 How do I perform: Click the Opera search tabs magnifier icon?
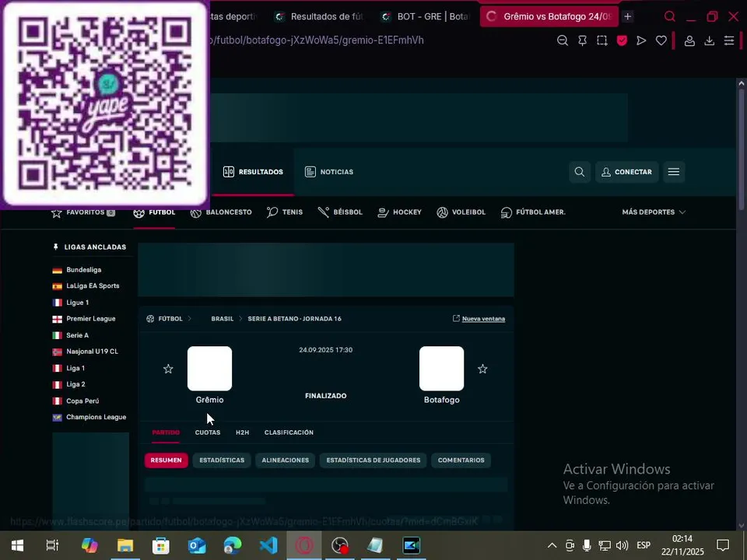coord(669,16)
